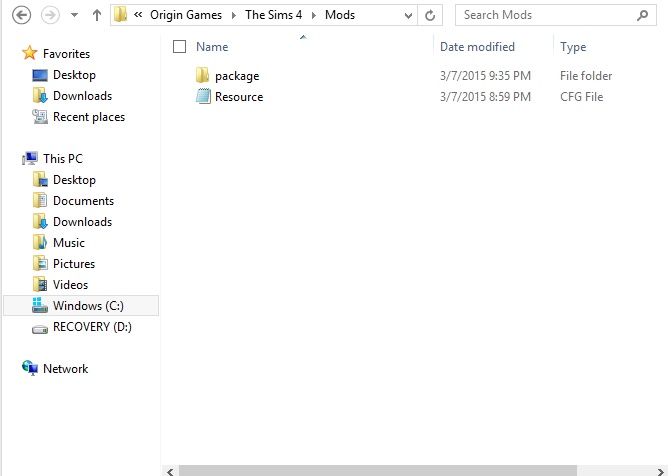Click the This PC computer icon
Screen dimensions: 668x476
pyautogui.click(x=30, y=158)
